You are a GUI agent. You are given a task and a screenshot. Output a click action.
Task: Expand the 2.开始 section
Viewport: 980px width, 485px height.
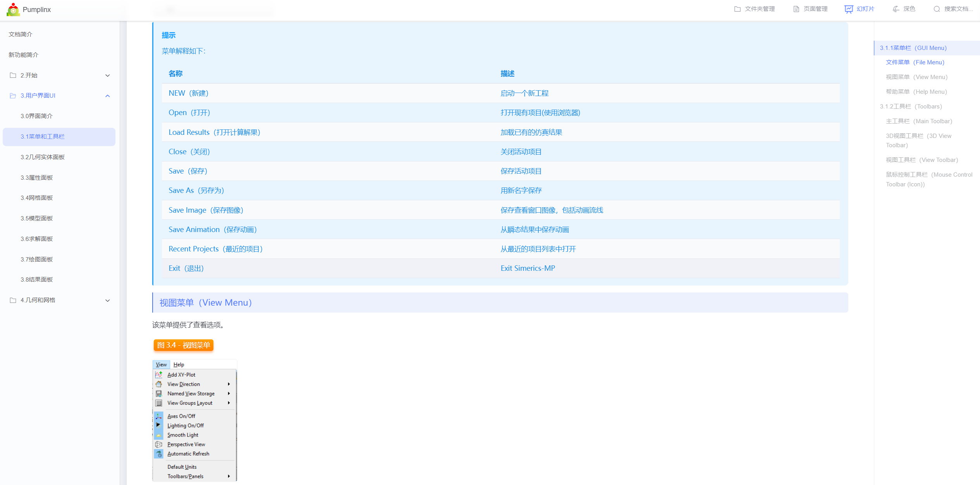(x=107, y=75)
